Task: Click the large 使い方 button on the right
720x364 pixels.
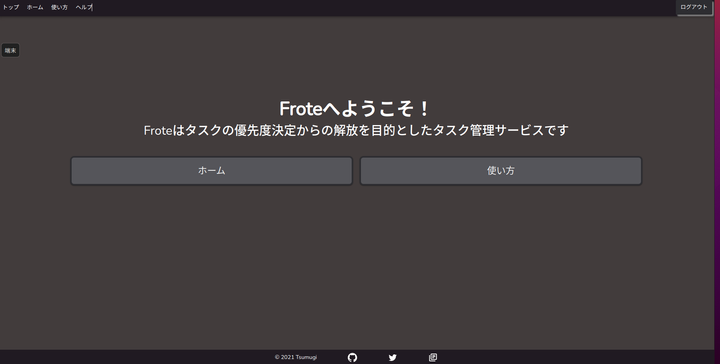Action: (501, 171)
